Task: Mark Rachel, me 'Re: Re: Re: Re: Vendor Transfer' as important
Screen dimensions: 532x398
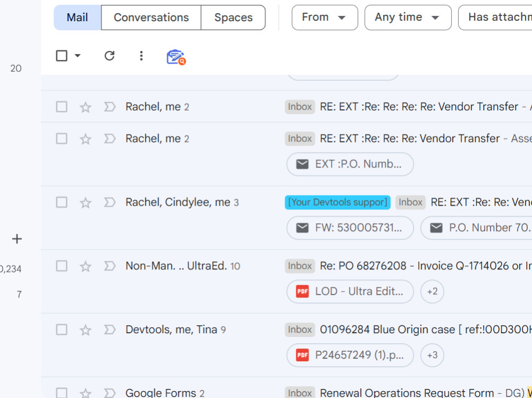Action: [x=110, y=107]
